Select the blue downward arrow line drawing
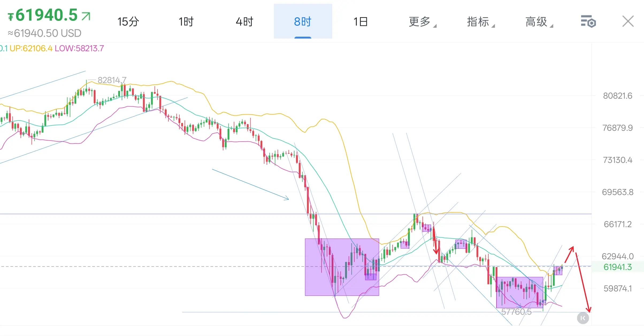644x336 pixels. click(x=250, y=184)
